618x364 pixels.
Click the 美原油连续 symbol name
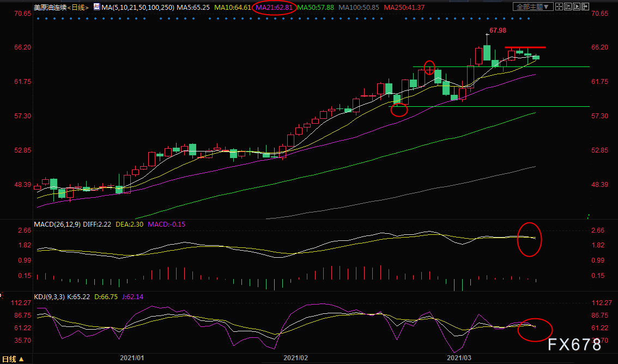point(50,7)
